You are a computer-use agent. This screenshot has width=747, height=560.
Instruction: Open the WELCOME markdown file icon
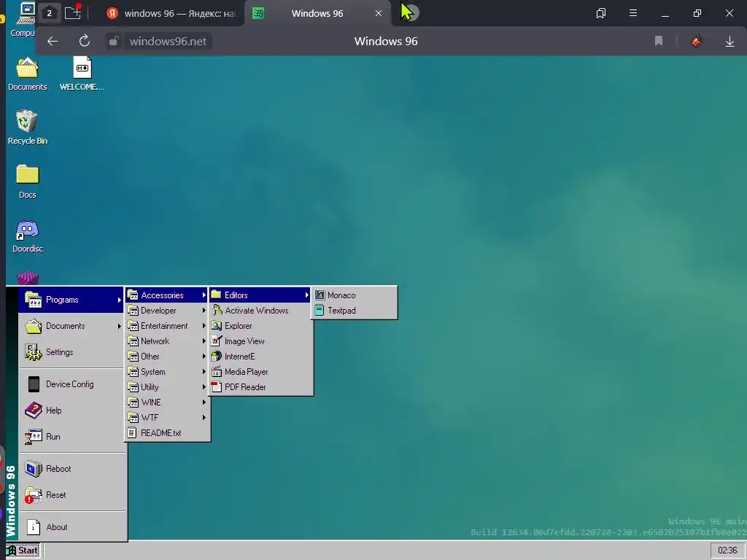pyautogui.click(x=82, y=68)
